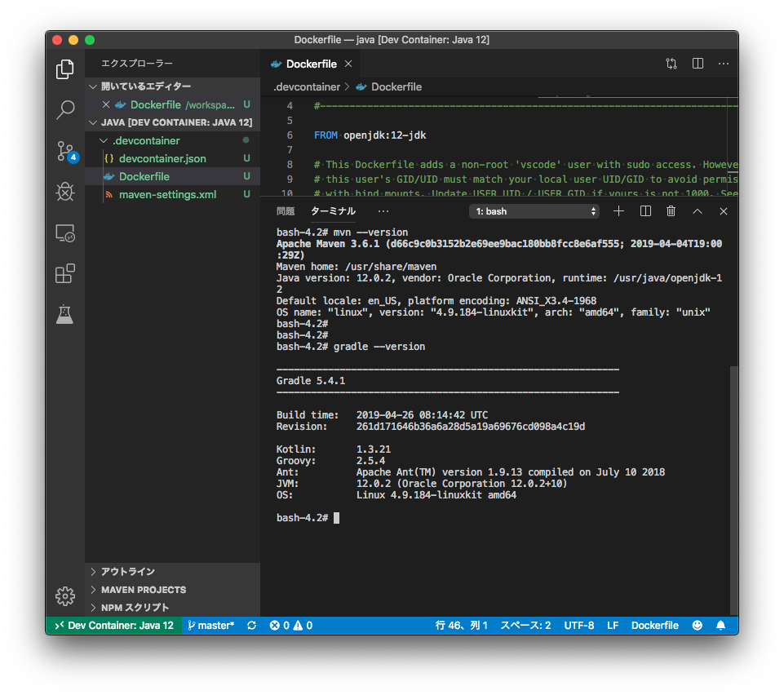Viewport: 784px width, 695px height.
Task: Close the terminal panel
Action: [x=724, y=211]
